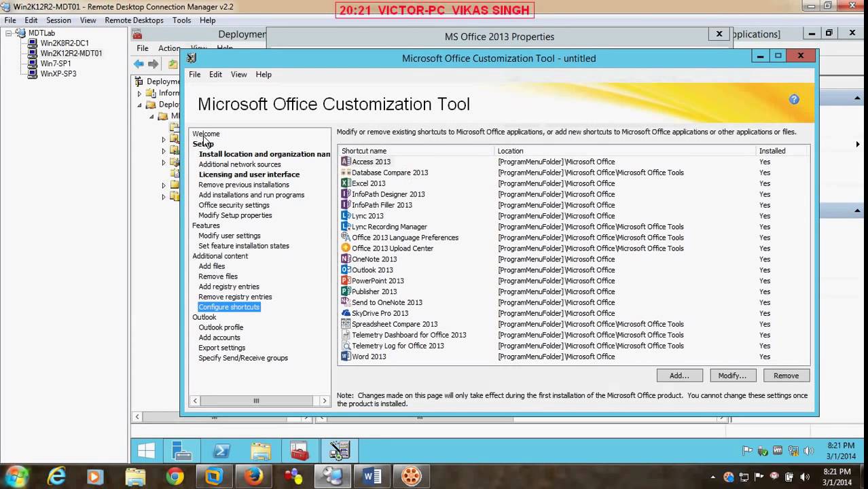Image resolution: width=868 pixels, height=489 pixels.
Task: Open the Action menu in Deployment Workbench
Action: tap(169, 48)
